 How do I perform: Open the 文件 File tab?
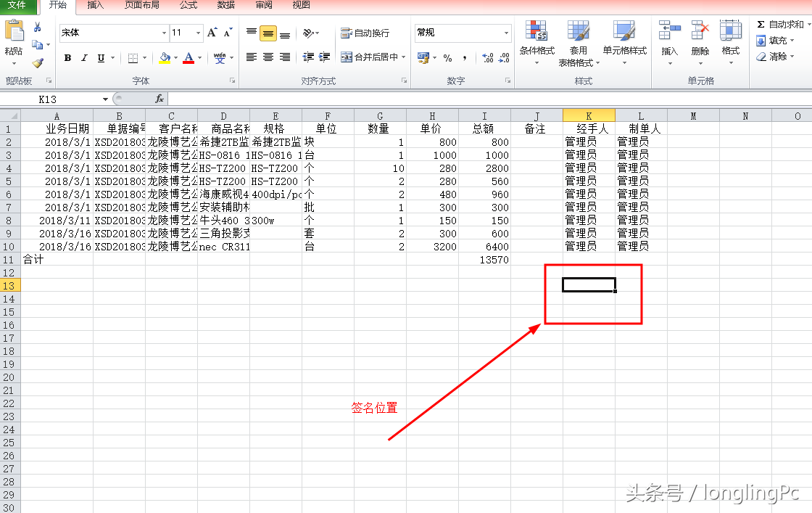point(17,5)
